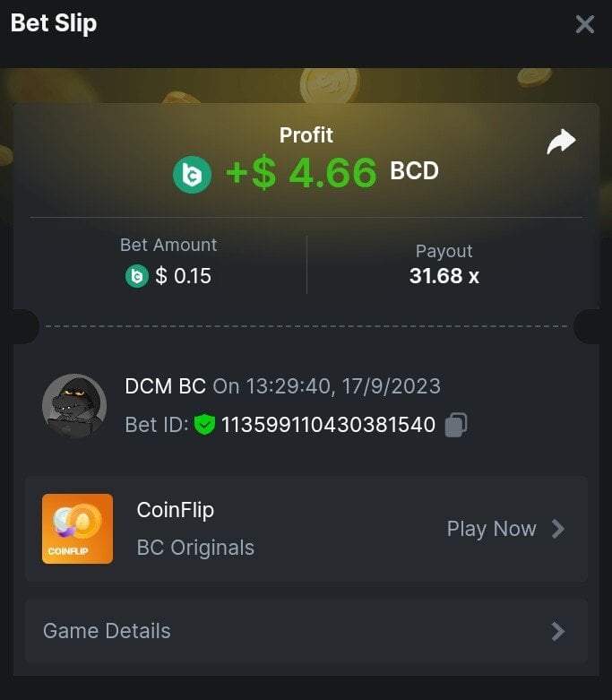
Task: Click the 31.68 x payout value
Action: coord(444,276)
